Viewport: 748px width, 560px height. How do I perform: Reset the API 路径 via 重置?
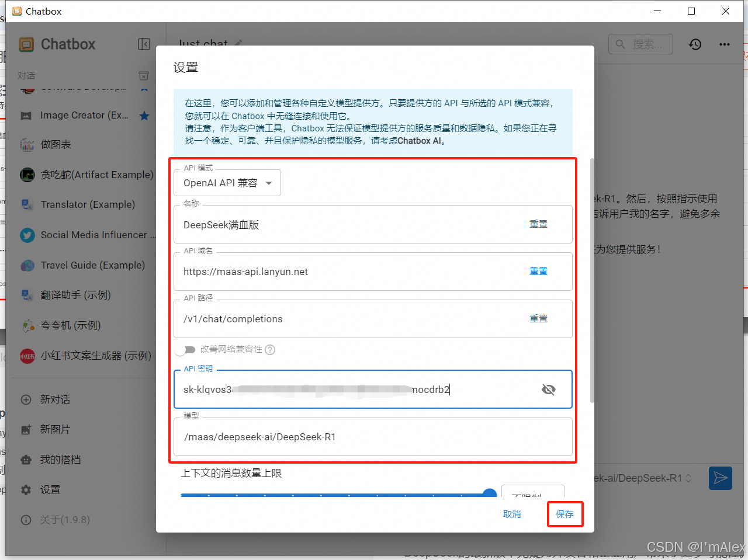click(x=538, y=319)
